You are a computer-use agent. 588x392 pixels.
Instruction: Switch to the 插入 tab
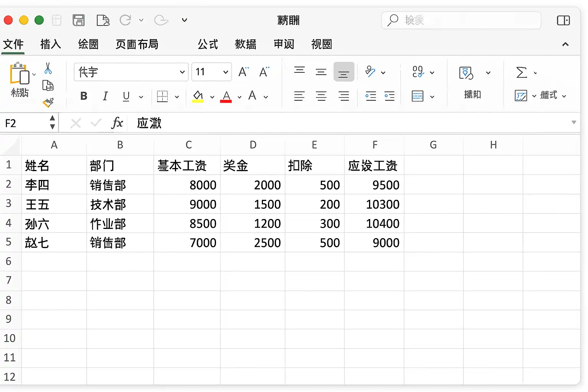tap(51, 44)
